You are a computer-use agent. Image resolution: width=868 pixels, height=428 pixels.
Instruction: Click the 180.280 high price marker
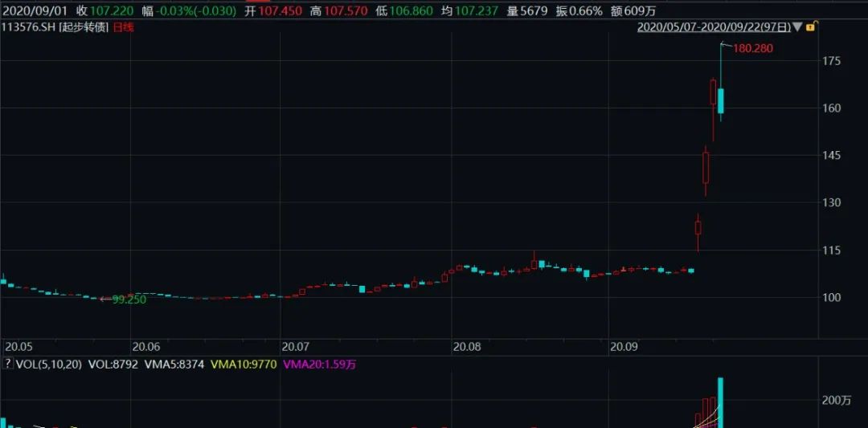pos(753,49)
